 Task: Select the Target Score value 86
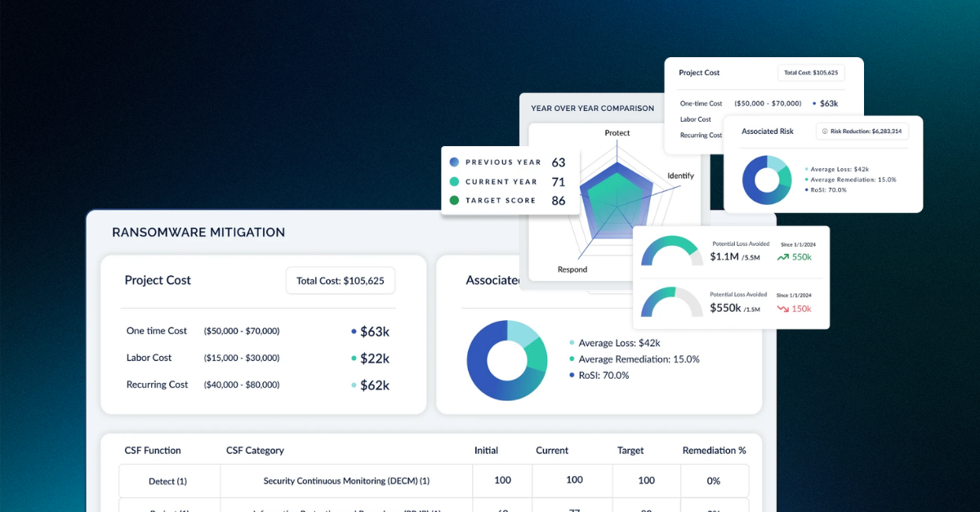point(559,200)
